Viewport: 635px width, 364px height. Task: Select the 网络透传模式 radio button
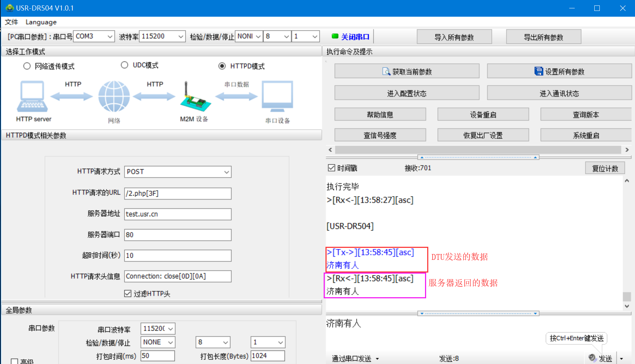point(27,66)
